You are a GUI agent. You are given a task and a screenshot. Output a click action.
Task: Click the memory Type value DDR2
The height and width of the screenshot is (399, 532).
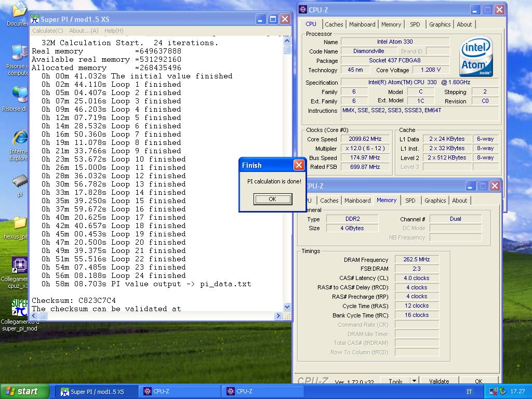tap(353, 219)
